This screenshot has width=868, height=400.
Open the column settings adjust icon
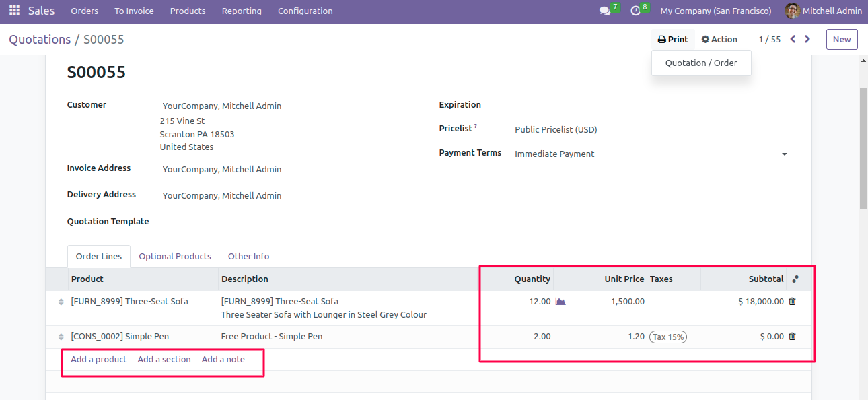pyautogui.click(x=795, y=279)
